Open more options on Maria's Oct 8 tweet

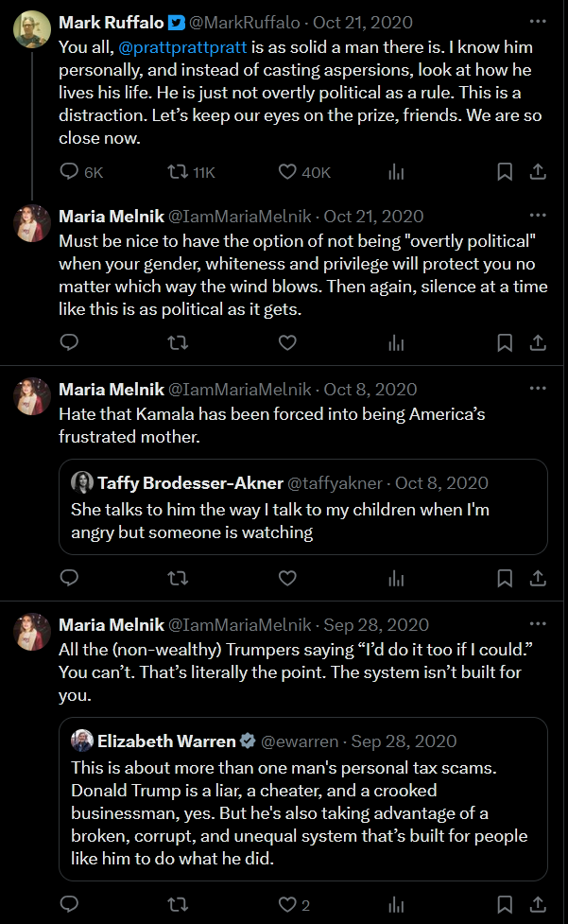pos(538,389)
